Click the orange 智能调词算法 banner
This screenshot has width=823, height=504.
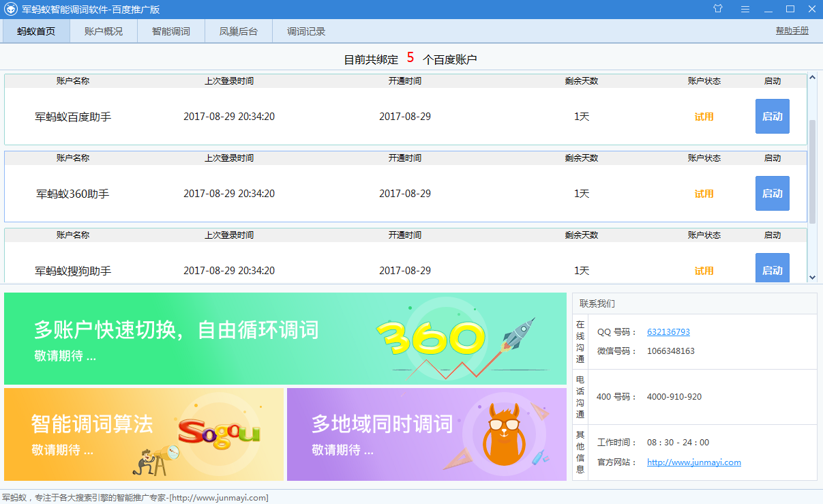point(144,434)
